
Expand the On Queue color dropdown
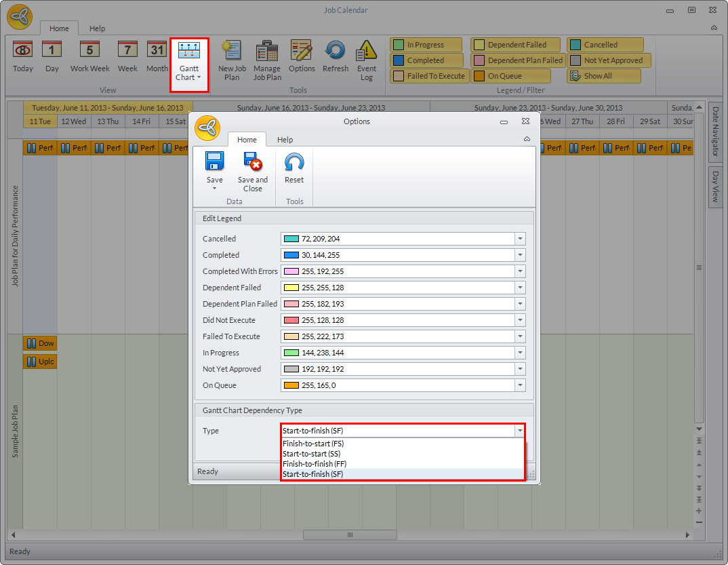520,385
